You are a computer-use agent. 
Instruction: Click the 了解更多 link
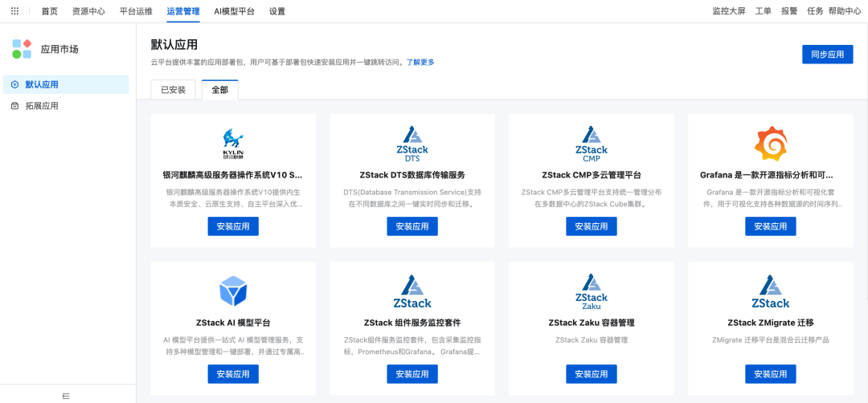tap(420, 62)
